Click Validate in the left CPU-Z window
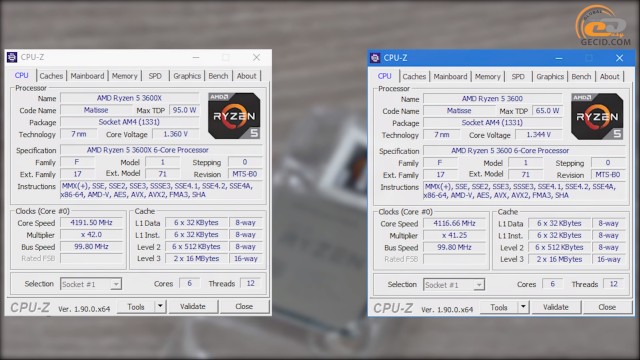The height and width of the screenshot is (360, 640). [x=193, y=307]
